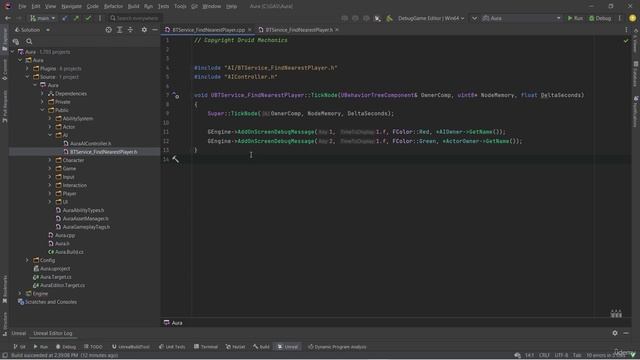Click the show all files icon in Solution panel
The width and height of the screenshot is (640, 360).
pyautogui.click(x=16, y=41)
